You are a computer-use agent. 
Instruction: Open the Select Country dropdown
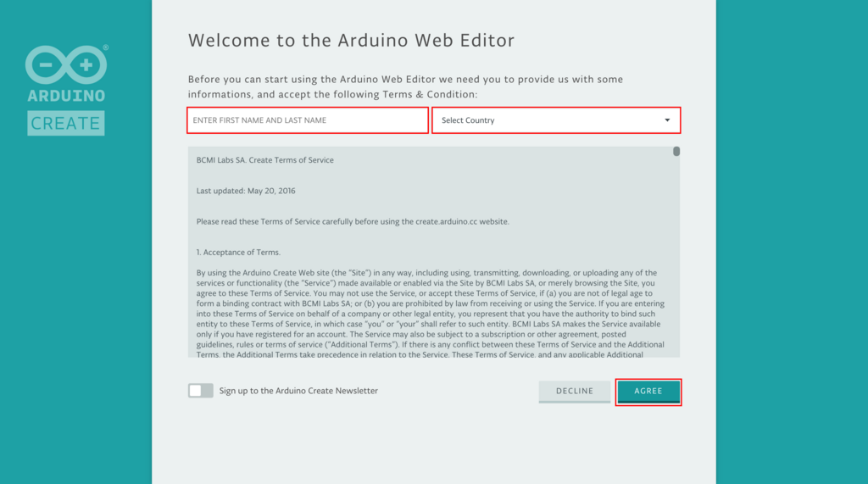click(556, 120)
